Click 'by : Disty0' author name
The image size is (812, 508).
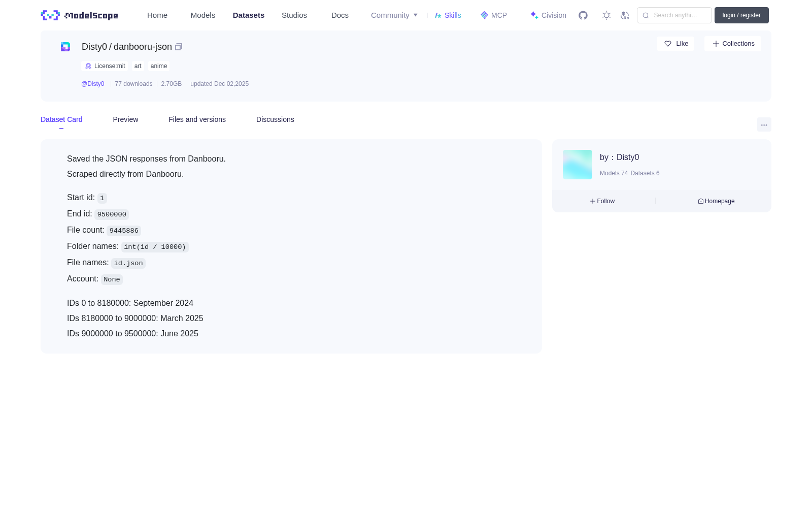pyautogui.click(x=620, y=157)
